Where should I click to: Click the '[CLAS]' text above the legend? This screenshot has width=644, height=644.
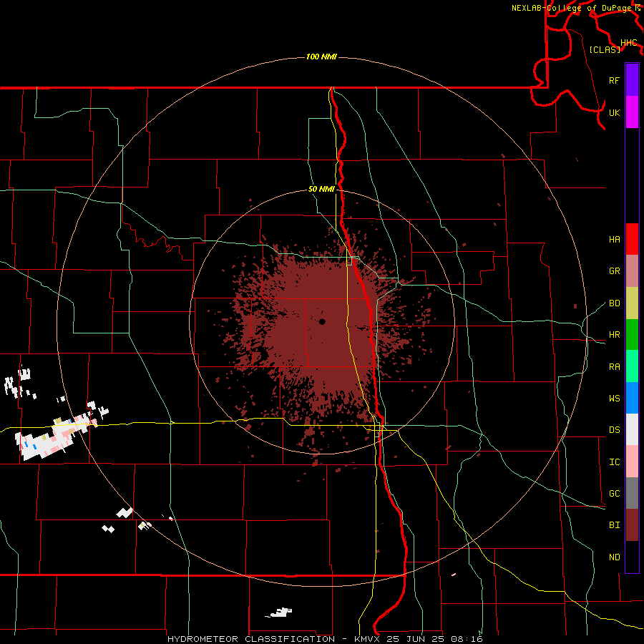coord(605,49)
